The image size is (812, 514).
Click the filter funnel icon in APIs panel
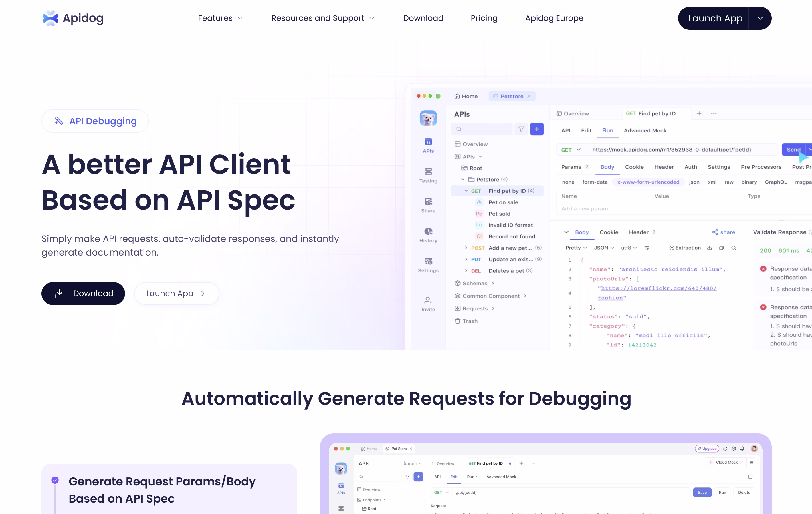[x=521, y=129]
